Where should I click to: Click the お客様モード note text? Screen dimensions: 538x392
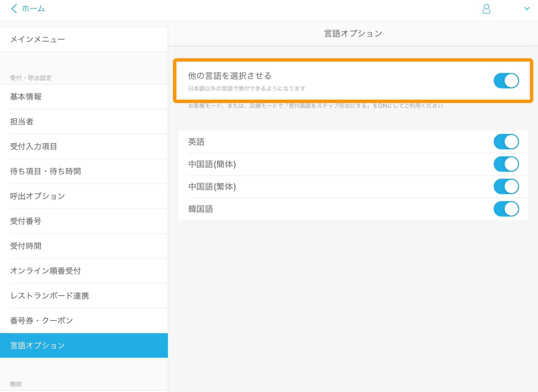316,106
